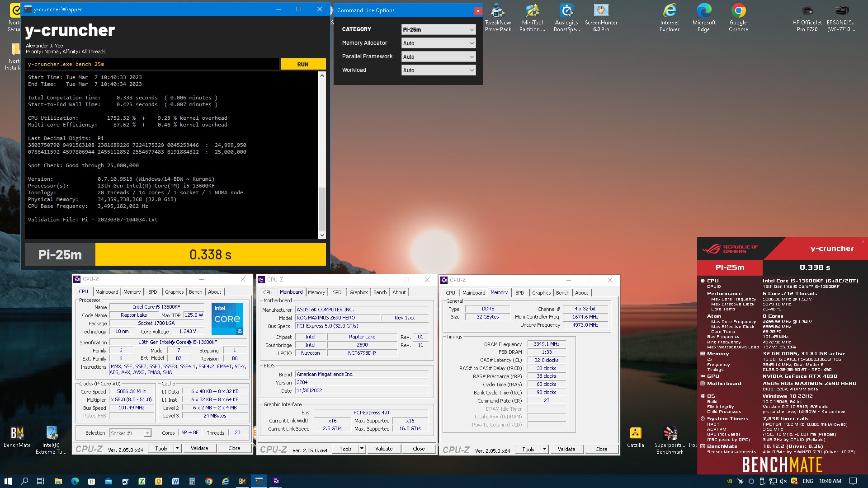Open Microsoft Store from the taskbar
868x488 pixels.
point(91,481)
